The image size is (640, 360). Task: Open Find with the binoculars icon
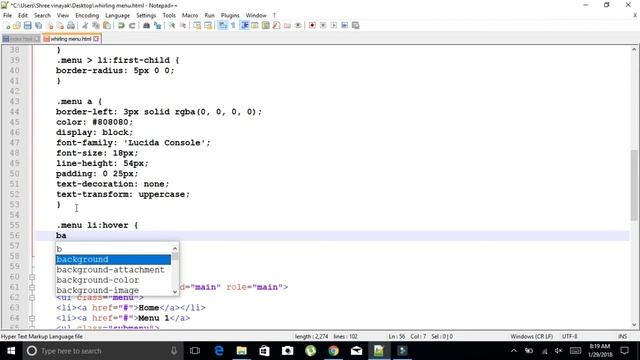click(146, 25)
